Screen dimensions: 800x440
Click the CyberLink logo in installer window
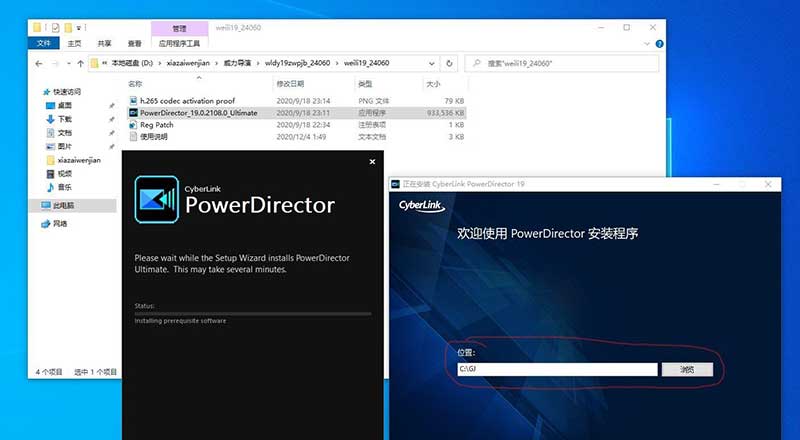421,206
